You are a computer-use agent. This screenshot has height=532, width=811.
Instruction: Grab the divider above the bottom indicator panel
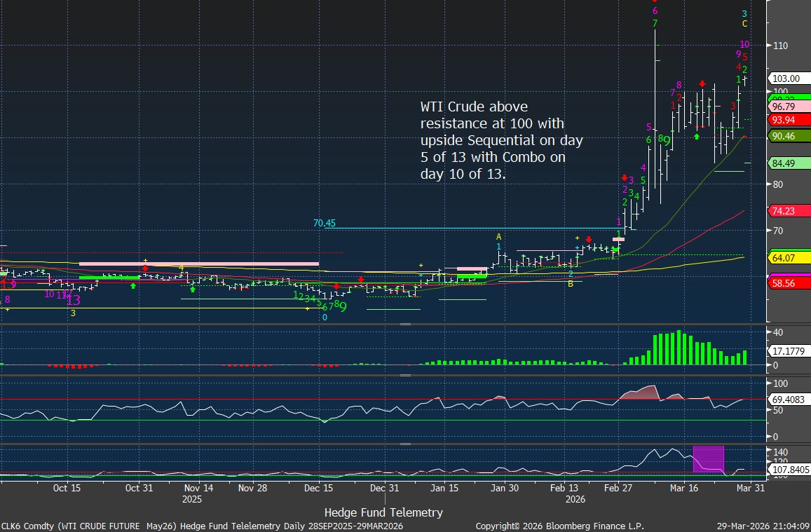pos(405,444)
